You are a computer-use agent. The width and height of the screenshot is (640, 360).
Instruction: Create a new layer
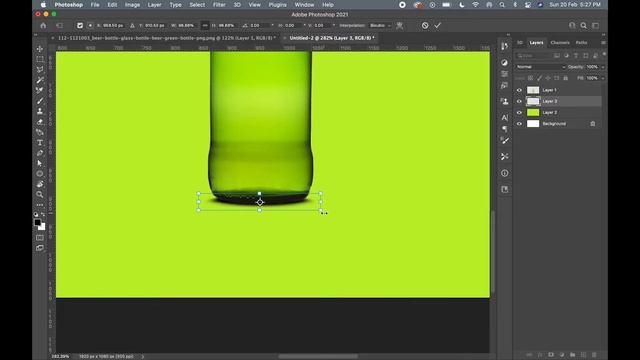[x=583, y=355]
